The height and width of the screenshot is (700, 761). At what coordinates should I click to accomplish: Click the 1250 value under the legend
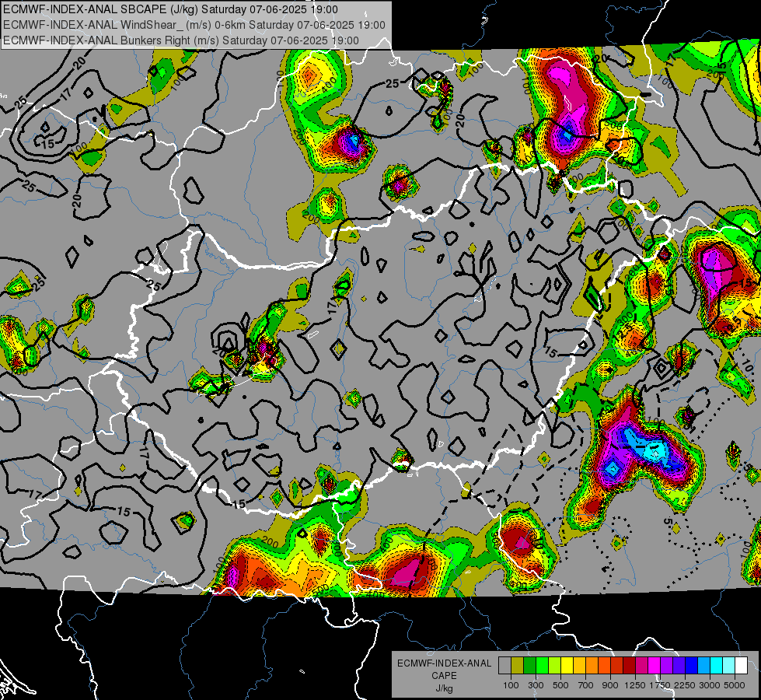point(635,685)
